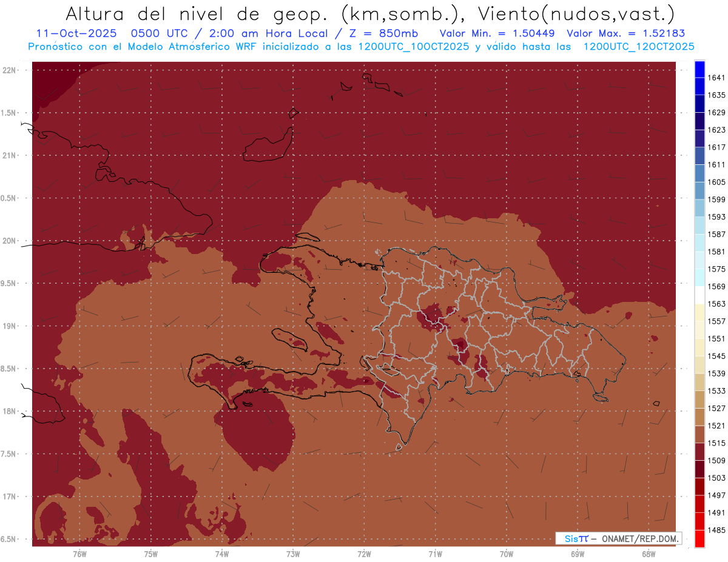Click the bright red colorbar segment below 1485

699,539
